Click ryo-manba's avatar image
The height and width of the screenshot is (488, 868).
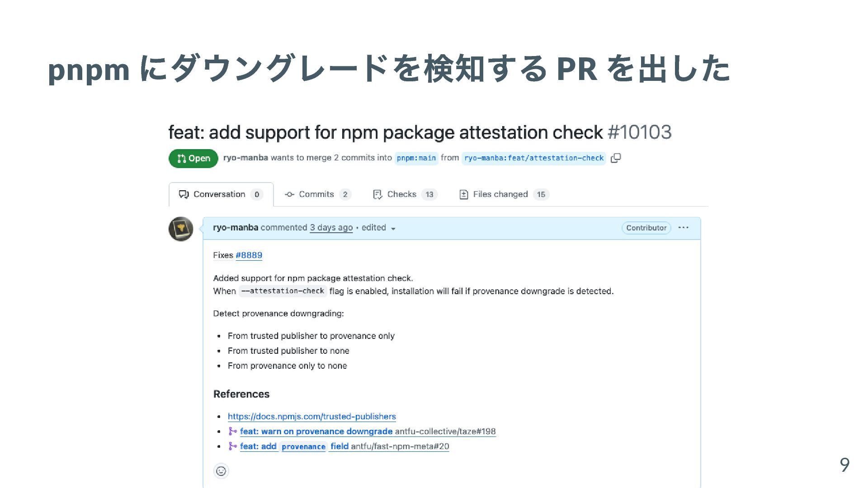tap(181, 229)
